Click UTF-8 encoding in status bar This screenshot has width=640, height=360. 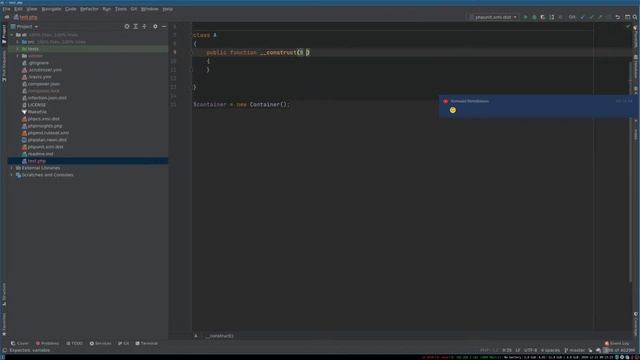click(530, 350)
